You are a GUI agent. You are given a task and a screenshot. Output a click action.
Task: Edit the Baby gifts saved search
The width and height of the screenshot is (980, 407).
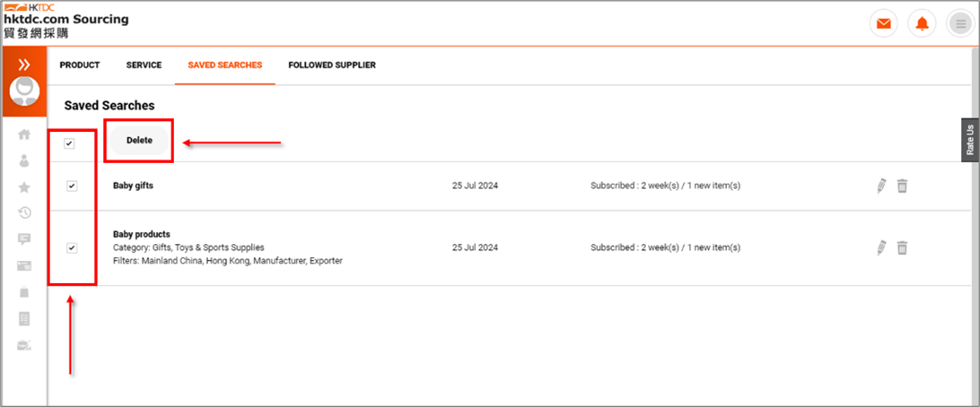881,186
